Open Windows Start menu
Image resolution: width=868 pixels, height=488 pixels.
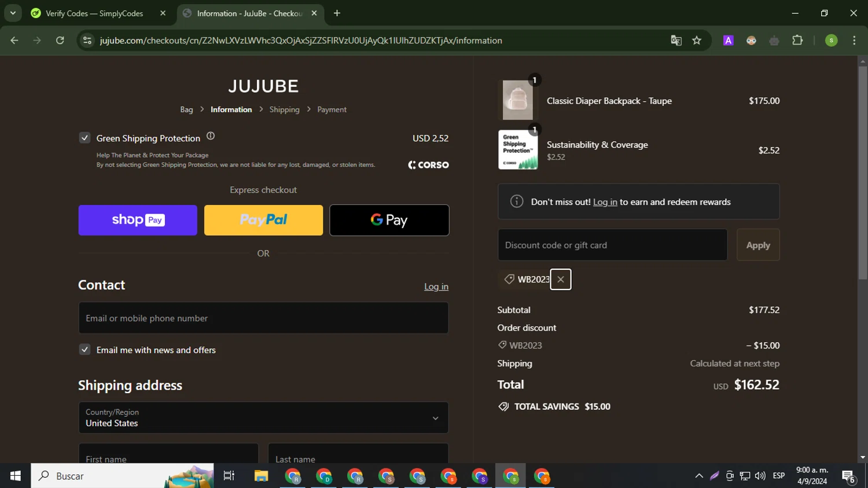click(16, 476)
